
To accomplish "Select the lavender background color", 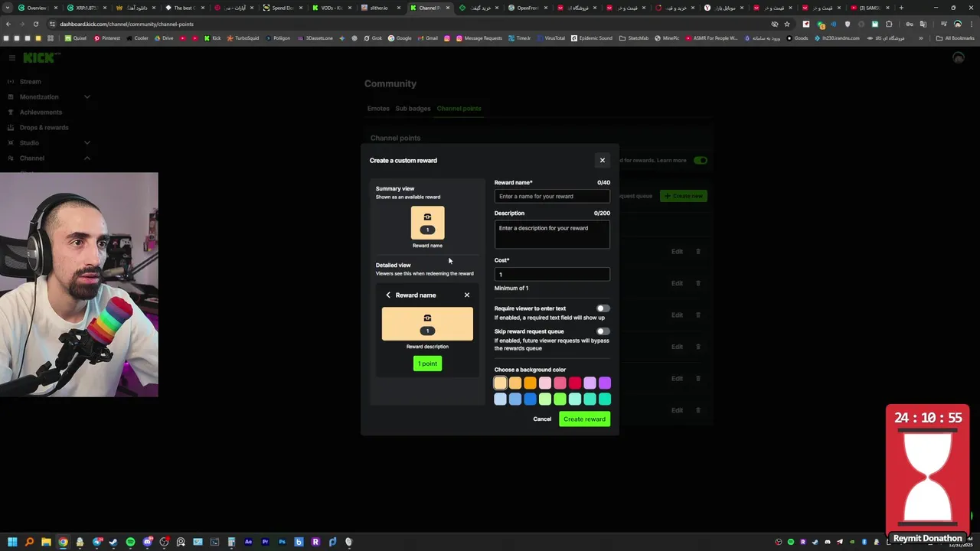I will click(x=590, y=383).
